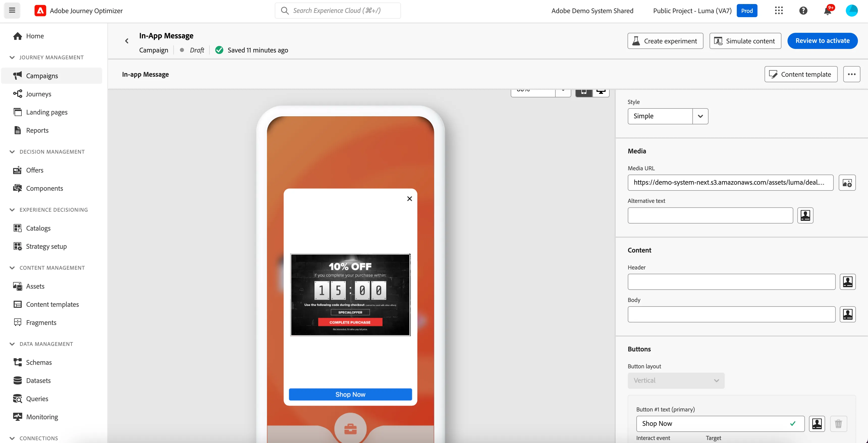The image size is (868, 443).
Task: Click the Media URL input field
Action: pyautogui.click(x=730, y=183)
